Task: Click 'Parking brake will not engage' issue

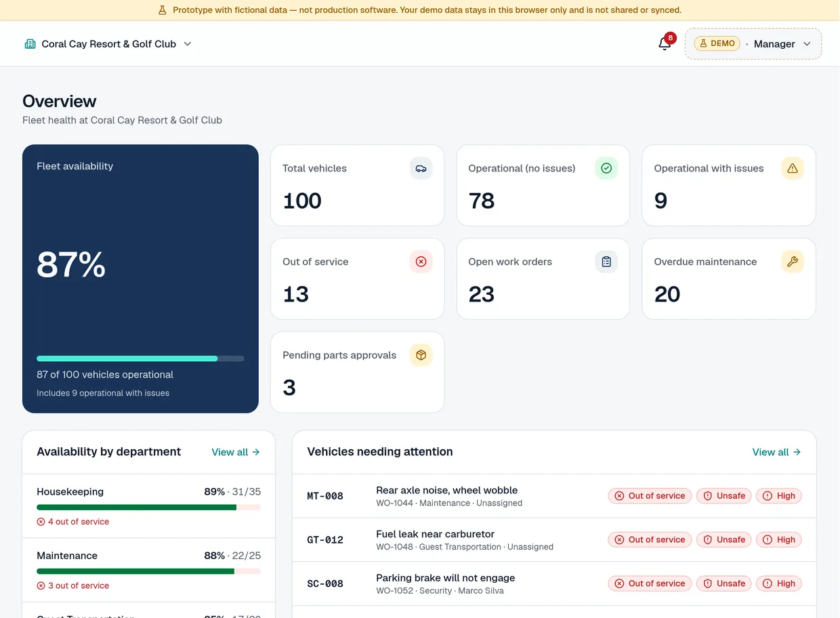Action: 445,578
